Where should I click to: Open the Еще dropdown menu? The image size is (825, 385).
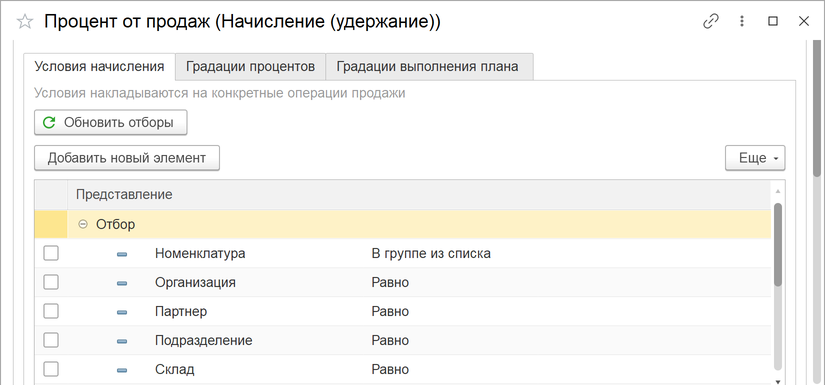point(755,158)
